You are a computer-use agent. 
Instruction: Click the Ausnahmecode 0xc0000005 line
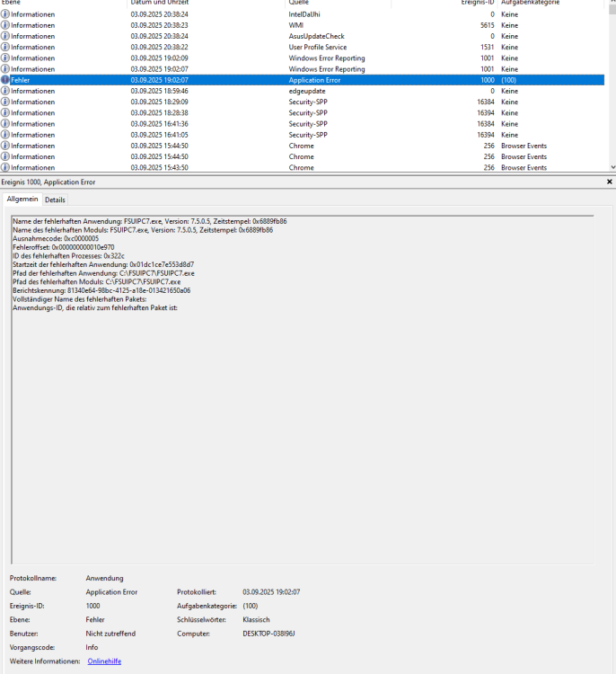(56, 238)
